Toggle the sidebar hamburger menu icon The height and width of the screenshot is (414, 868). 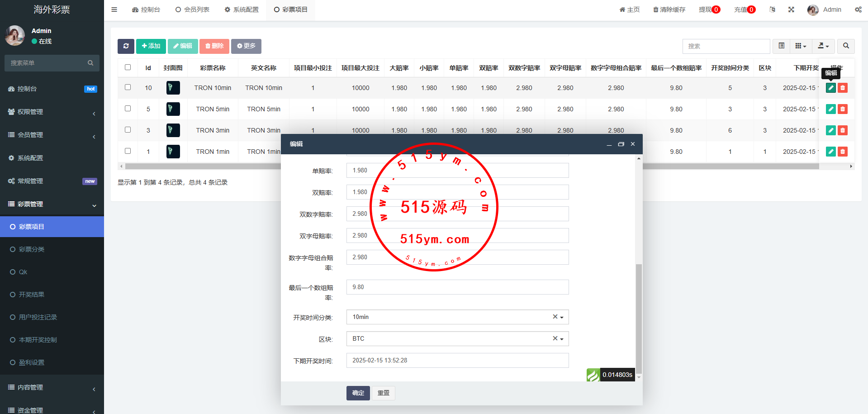(114, 10)
